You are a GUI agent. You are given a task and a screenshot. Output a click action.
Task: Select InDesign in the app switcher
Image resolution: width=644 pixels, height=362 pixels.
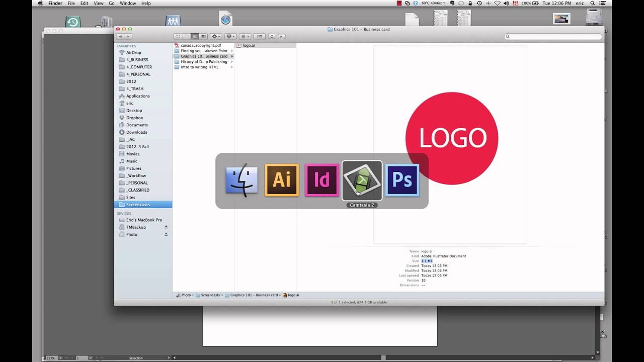pos(321,180)
